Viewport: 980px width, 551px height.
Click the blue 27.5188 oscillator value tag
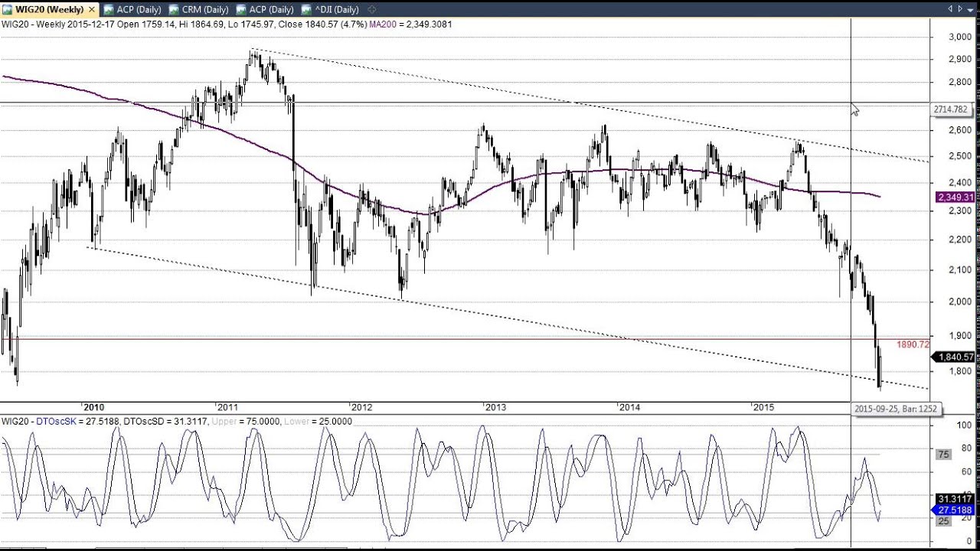(x=953, y=510)
